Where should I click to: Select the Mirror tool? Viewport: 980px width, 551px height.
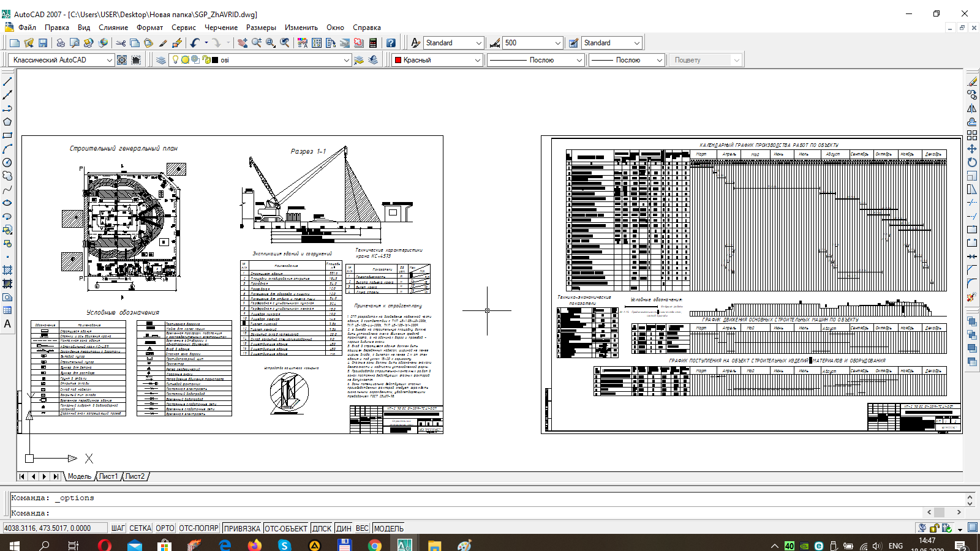(972, 108)
